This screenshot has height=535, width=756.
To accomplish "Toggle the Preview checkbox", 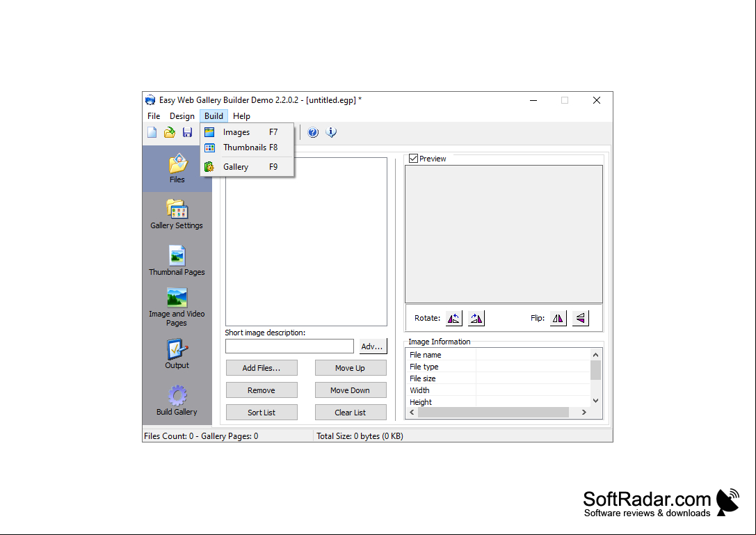I will coord(413,158).
